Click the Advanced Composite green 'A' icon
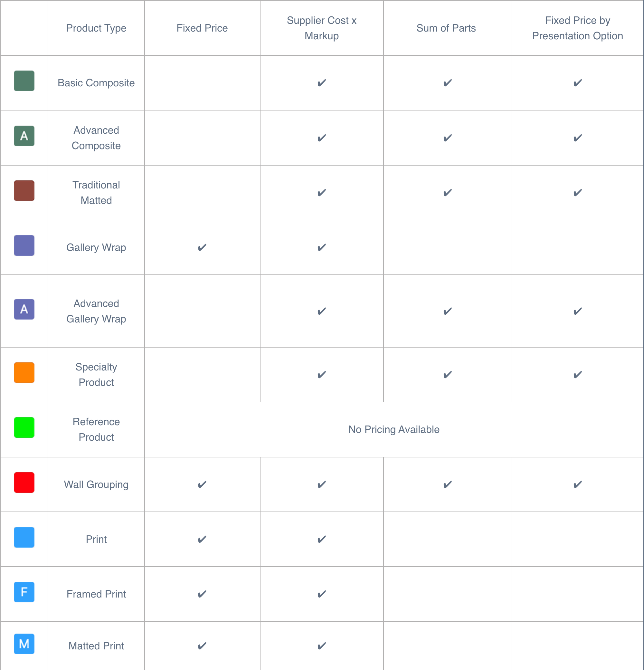Screen dimensions: 644x670 (x=24, y=136)
